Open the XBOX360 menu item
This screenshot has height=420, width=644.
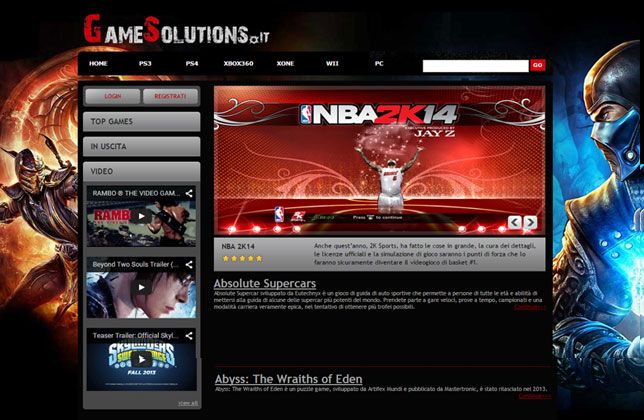click(238, 64)
